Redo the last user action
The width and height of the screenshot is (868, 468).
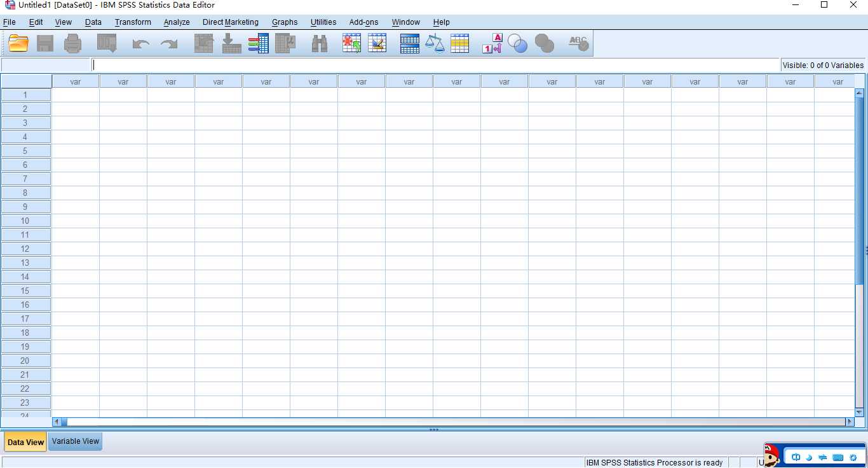(168, 44)
